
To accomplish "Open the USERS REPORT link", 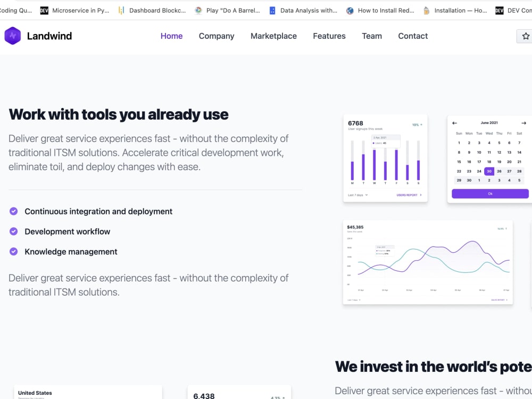I will 408,195.
